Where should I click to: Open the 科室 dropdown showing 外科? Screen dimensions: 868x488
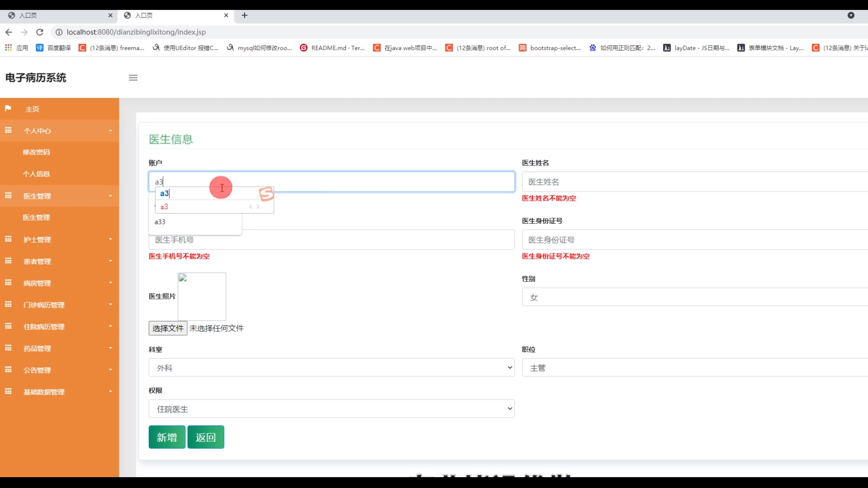(331, 368)
